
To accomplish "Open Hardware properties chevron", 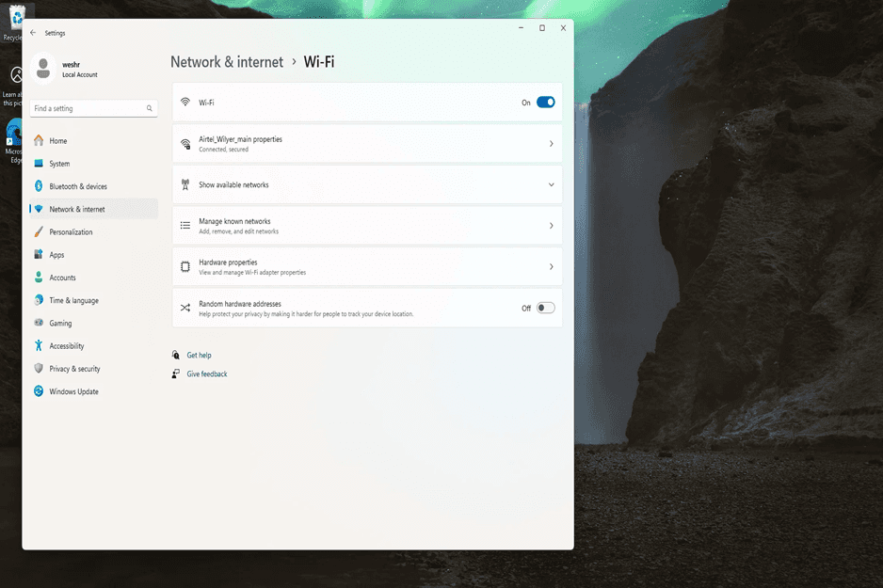I will [552, 266].
